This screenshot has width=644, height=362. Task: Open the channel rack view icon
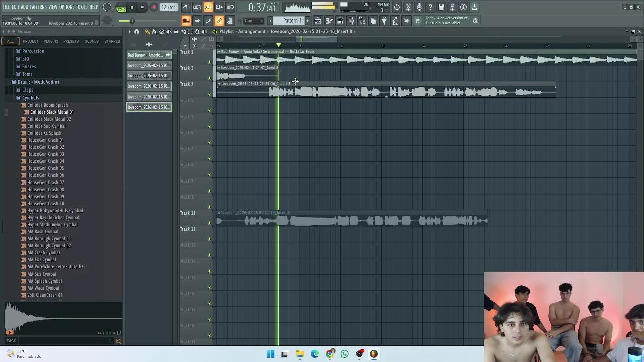pyautogui.click(x=340, y=21)
